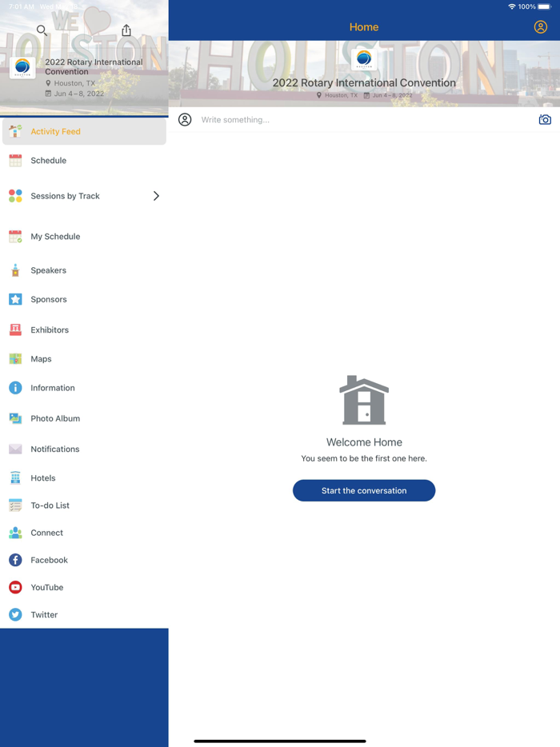Image resolution: width=560 pixels, height=747 pixels.
Task: Click the user avatar beside Write something
Action: pos(185,120)
